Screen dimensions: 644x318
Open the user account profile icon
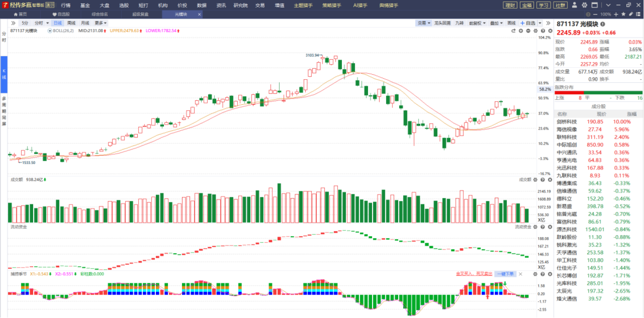574,5
